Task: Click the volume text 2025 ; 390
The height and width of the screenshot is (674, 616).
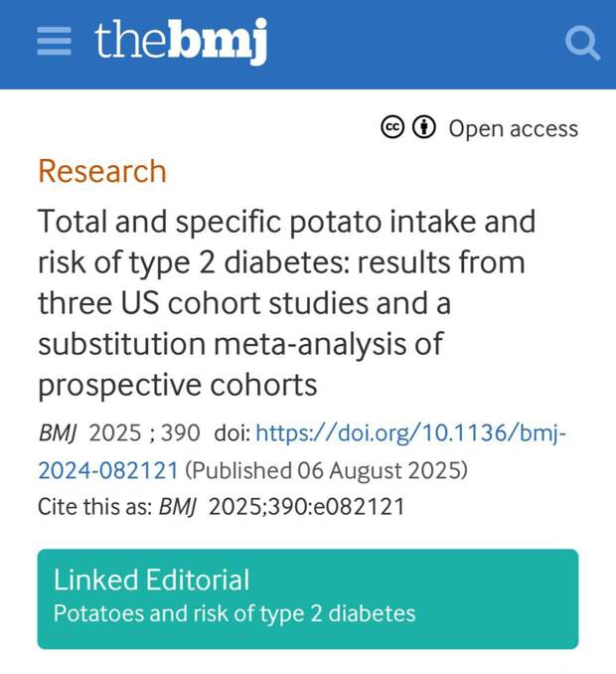Action: (144, 432)
